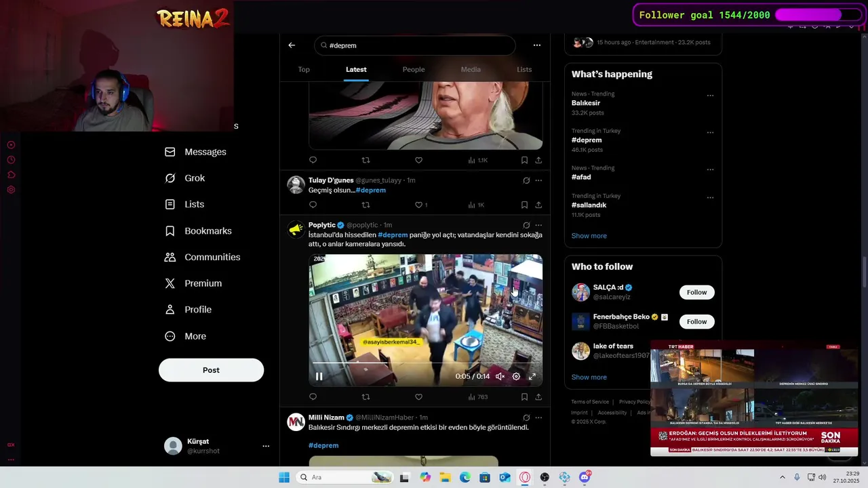Follow Fenerbahçe Beko account
868x488 pixels.
(696, 321)
